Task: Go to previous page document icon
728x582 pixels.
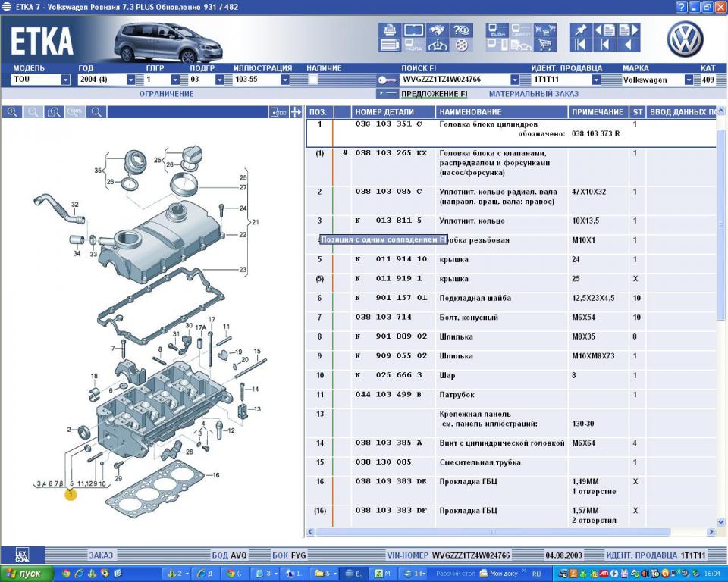Action: coord(604,30)
